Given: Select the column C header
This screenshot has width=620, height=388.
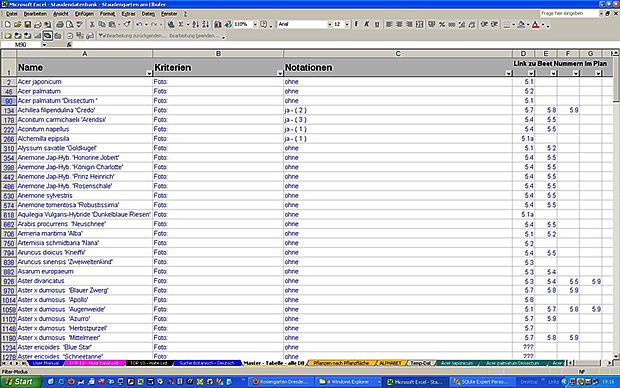Looking at the screenshot, I should [x=398, y=53].
